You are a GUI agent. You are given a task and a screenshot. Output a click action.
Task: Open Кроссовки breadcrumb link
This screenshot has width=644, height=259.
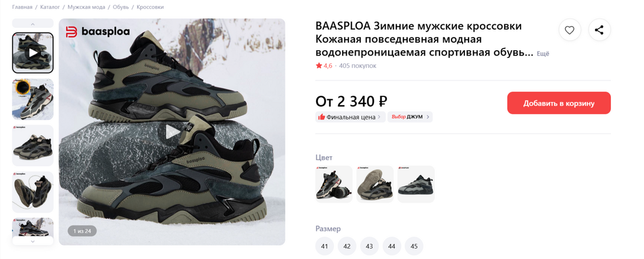(x=150, y=7)
